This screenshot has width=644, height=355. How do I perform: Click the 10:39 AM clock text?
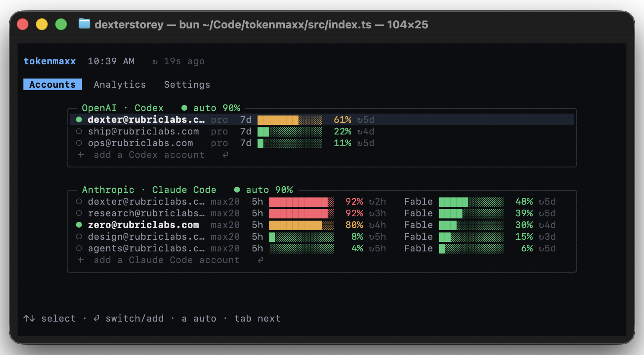[x=111, y=61]
